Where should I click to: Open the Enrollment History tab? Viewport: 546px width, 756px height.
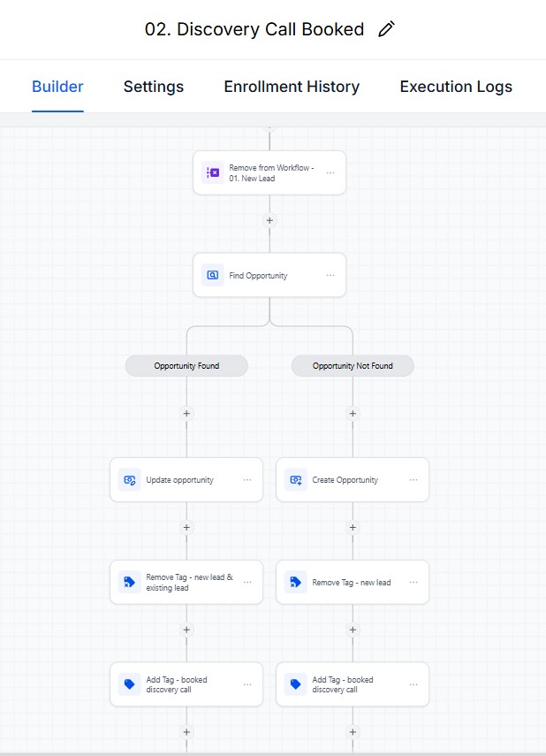pos(292,87)
